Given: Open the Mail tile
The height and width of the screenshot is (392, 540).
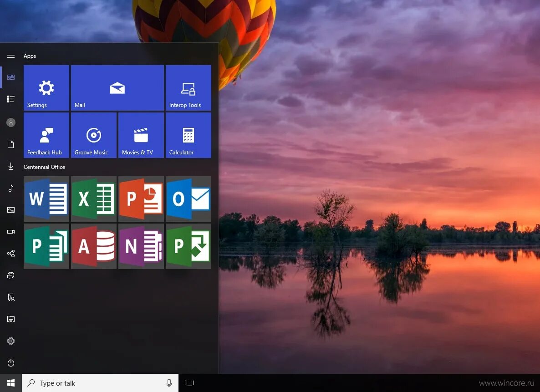Looking at the screenshot, I should point(117,88).
